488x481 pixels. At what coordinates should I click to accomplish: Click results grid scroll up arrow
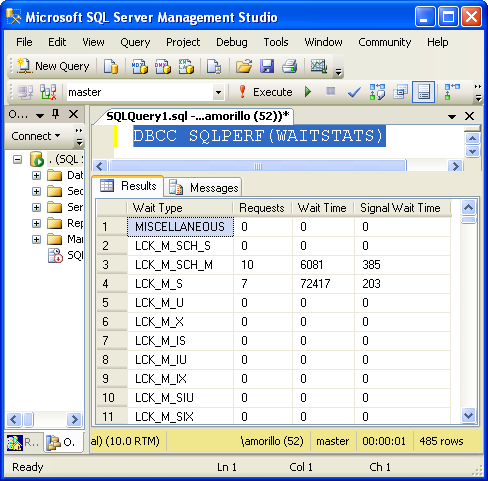468,207
